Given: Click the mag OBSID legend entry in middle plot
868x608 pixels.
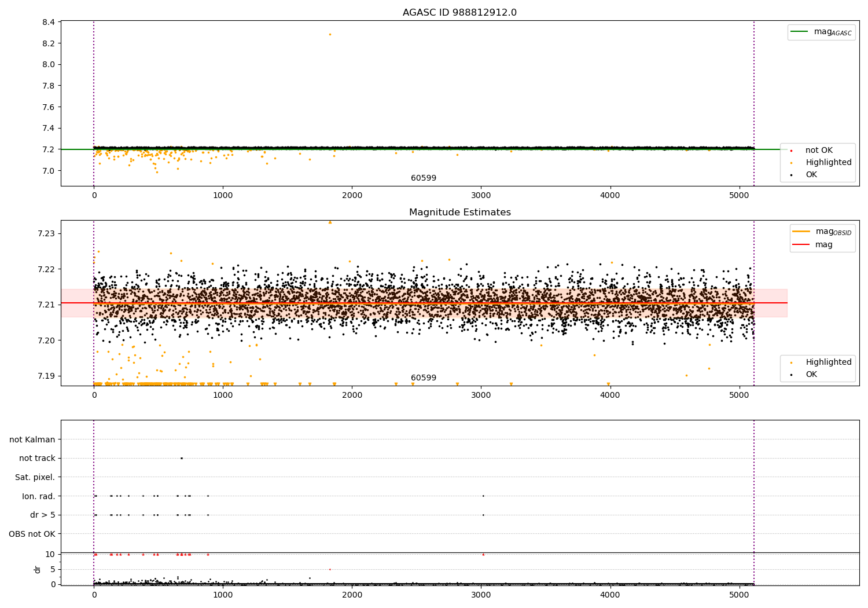Looking at the screenshot, I should tap(833, 232).
